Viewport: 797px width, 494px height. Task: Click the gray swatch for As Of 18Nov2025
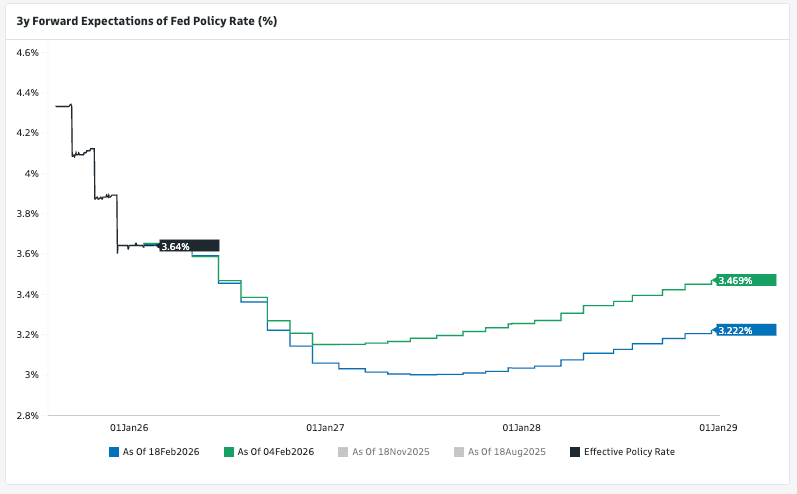[x=344, y=452]
